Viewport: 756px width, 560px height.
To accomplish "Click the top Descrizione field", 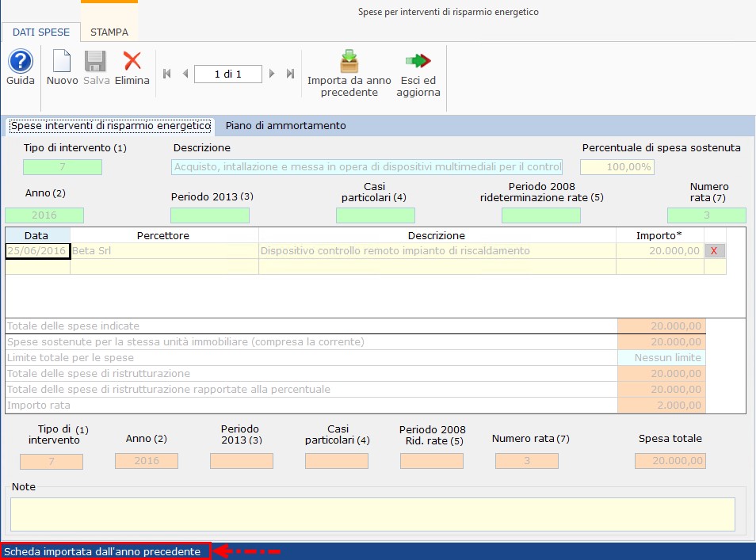I will 367,167.
